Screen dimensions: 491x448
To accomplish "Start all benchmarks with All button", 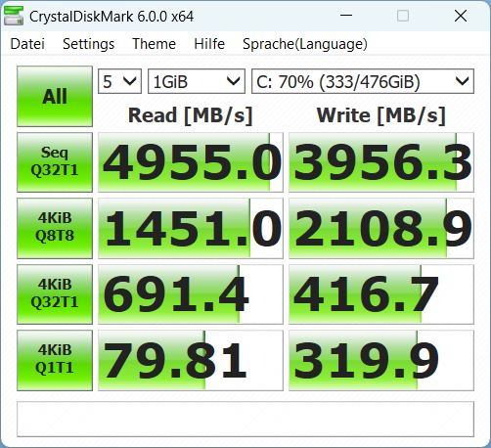I will (x=55, y=96).
